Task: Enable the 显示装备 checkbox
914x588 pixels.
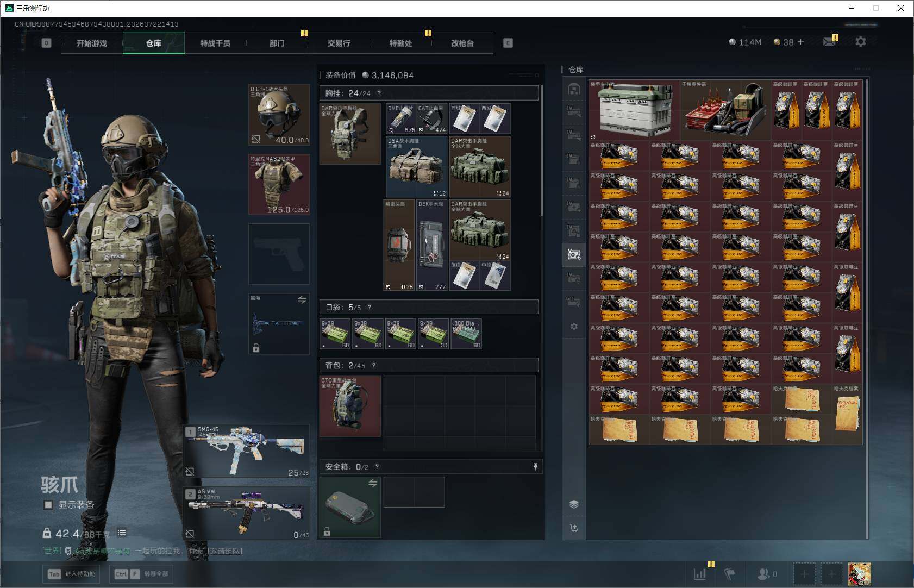Action: coord(48,505)
